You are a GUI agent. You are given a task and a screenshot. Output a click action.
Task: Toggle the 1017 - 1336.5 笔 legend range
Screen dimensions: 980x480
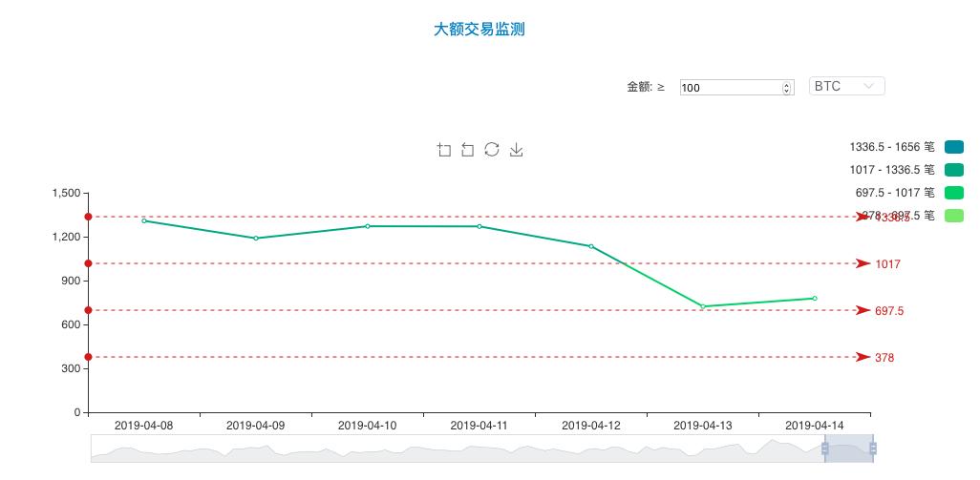pyautogui.click(x=953, y=170)
